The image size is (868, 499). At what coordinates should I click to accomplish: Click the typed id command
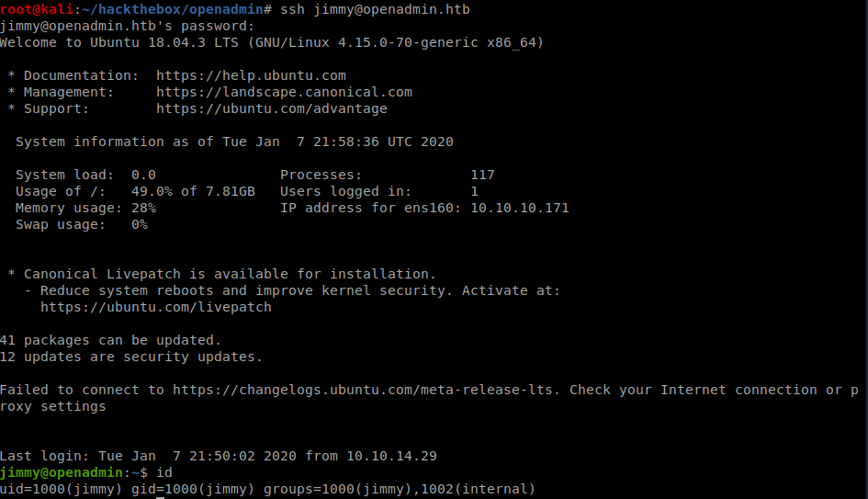164,472
